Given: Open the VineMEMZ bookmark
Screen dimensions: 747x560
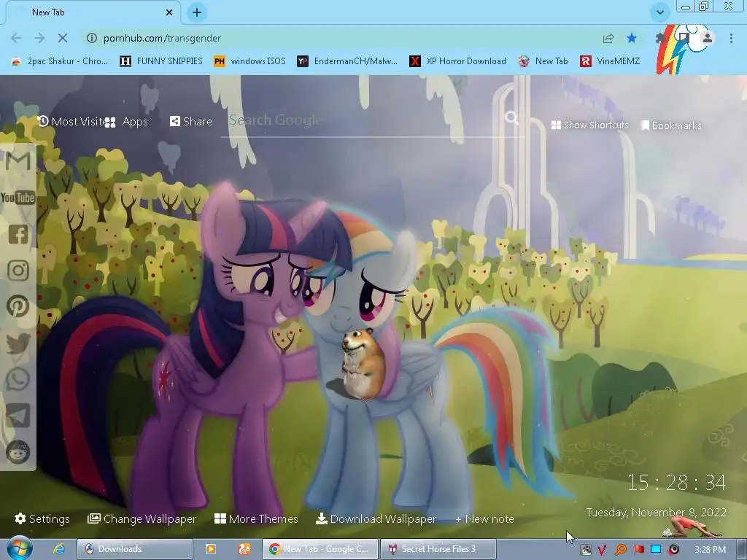Looking at the screenshot, I should [611, 61].
